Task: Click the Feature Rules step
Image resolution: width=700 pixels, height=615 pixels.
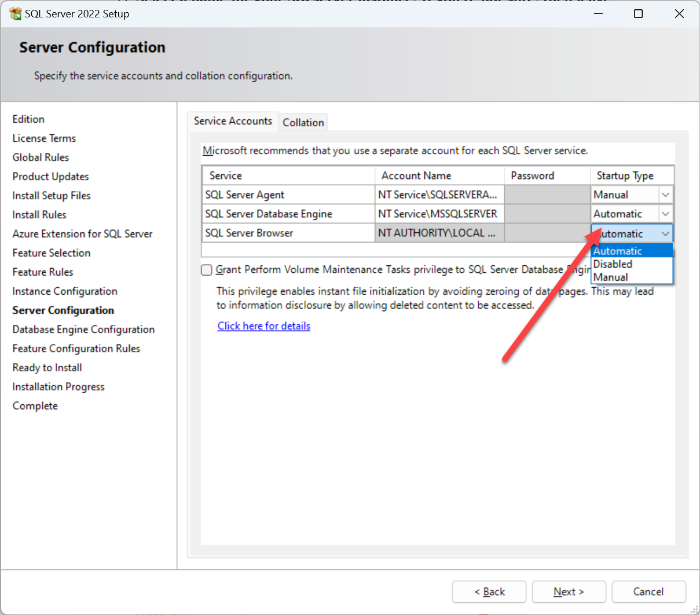Action: 43,272
